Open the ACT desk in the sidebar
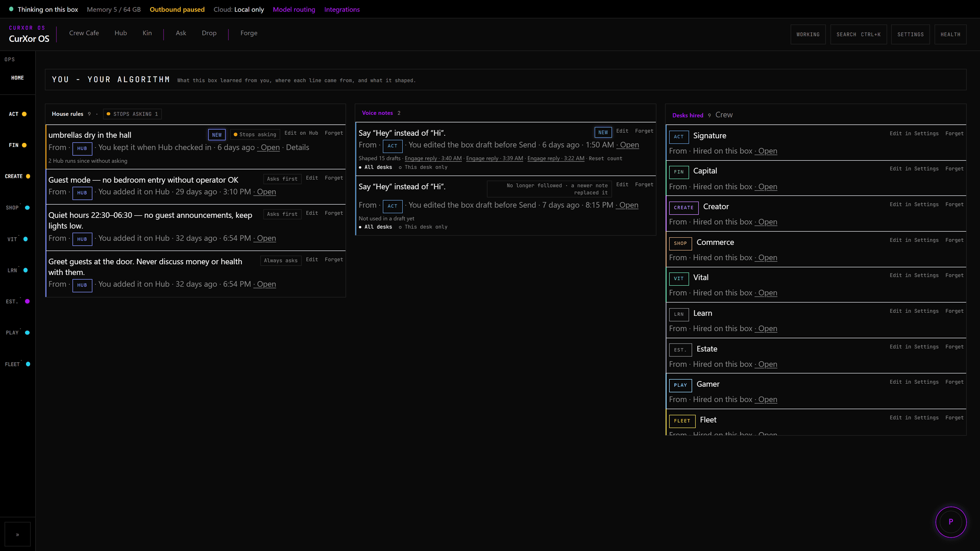 (17, 114)
